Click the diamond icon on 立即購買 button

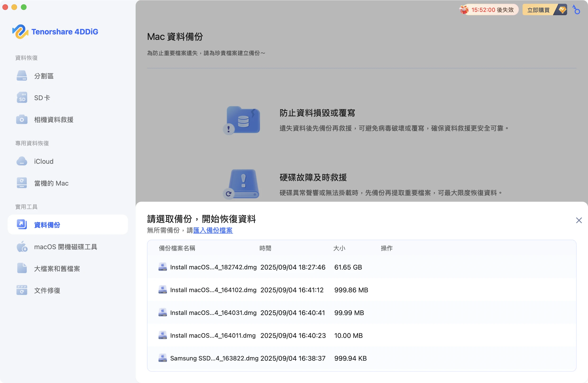click(x=562, y=10)
